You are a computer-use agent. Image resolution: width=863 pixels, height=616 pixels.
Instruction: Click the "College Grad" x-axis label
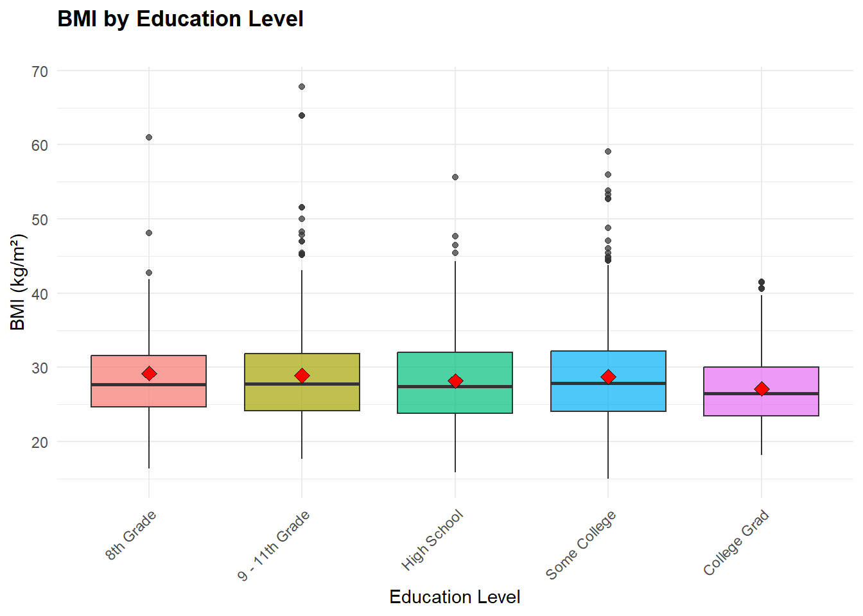pos(736,543)
